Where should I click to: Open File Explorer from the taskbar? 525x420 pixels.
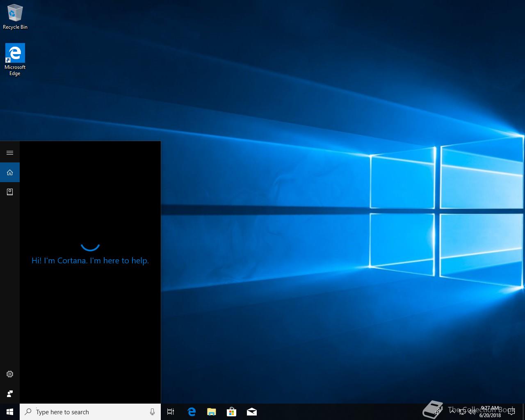coord(211,412)
